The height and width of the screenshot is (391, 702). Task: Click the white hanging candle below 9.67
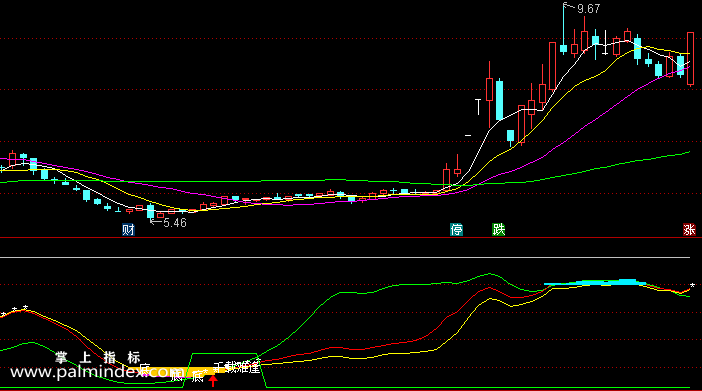click(605, 43)
